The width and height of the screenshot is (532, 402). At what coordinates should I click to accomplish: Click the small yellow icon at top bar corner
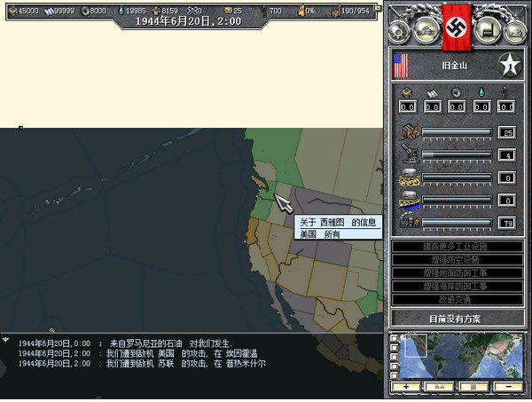click(378, 8)
